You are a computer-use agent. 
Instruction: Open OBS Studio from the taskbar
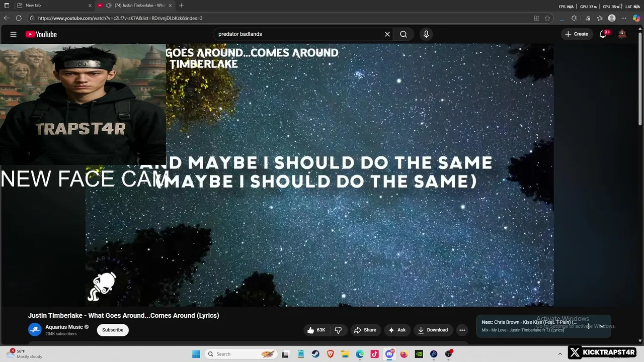(448, 354)
